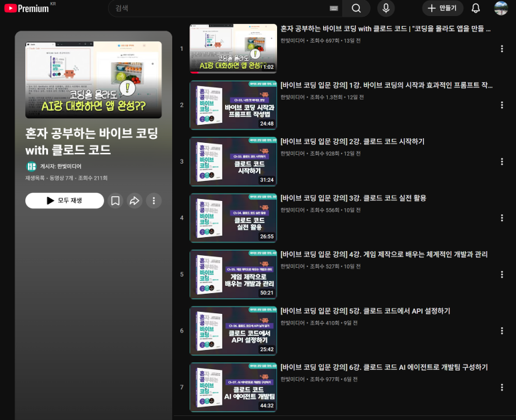516x420 pixels.
Task: Open the account avatar menu
Action: (501, 8)
